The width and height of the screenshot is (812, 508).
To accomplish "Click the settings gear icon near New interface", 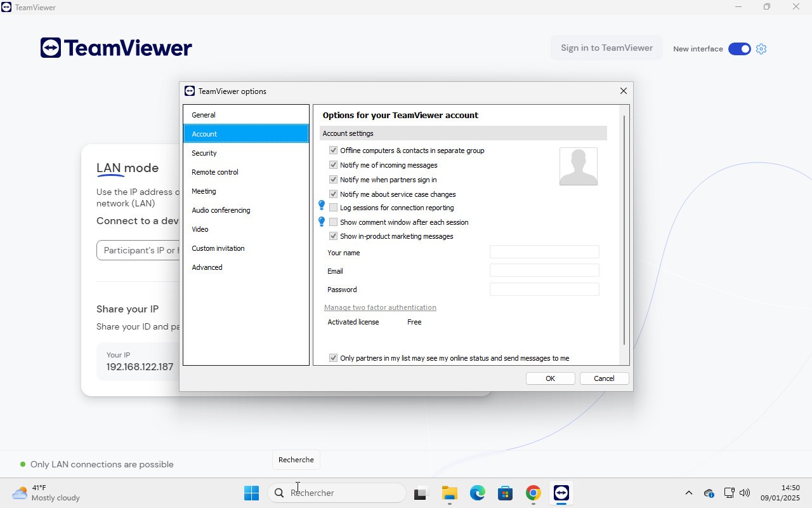I will [x=761, y=49].
